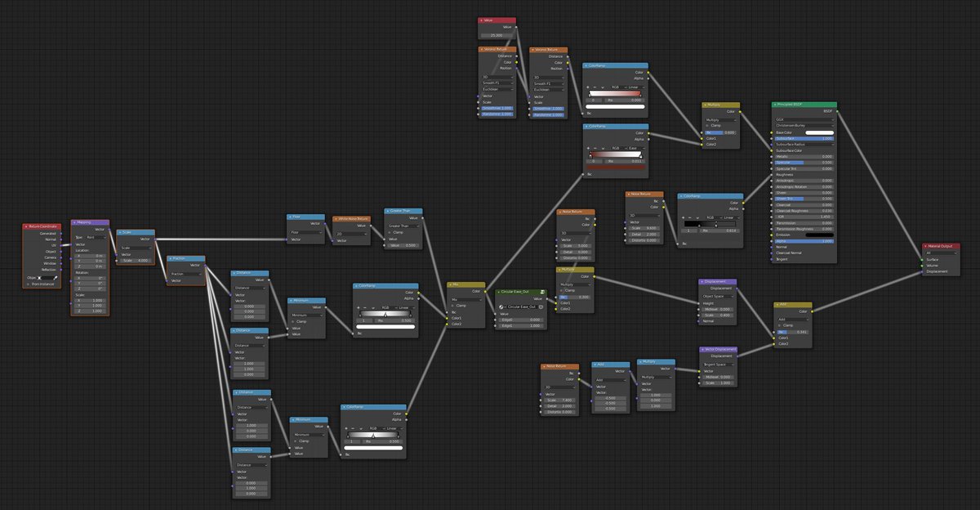Click the Specular slider on Principled BSDF
This screenshot has height=510, width=980.
pos(804,163)
